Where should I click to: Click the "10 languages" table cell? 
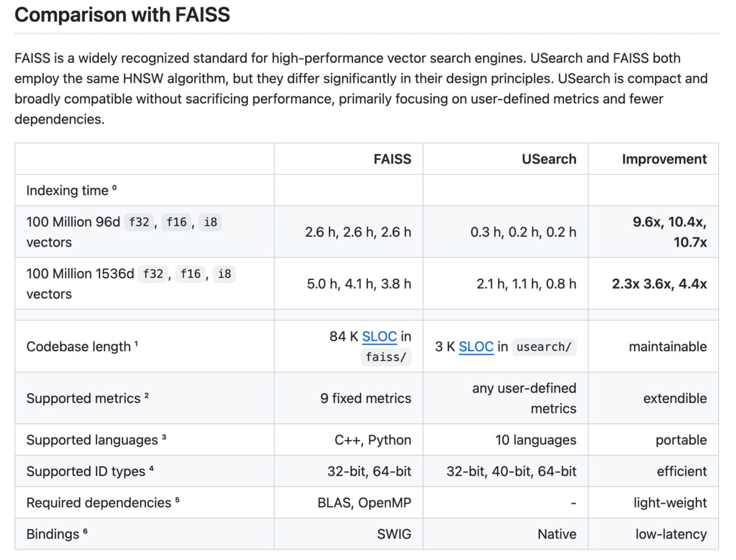(x=535, y=440)
